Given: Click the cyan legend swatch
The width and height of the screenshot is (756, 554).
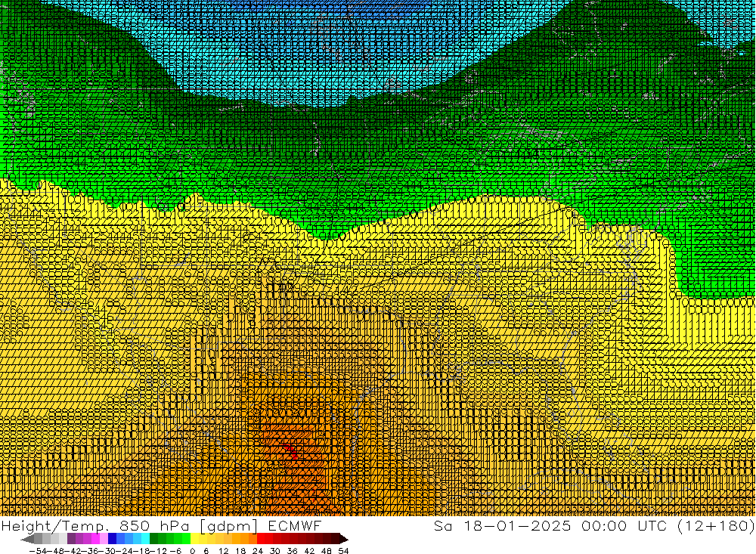Looking at the screenshot, I should (145, 539).
